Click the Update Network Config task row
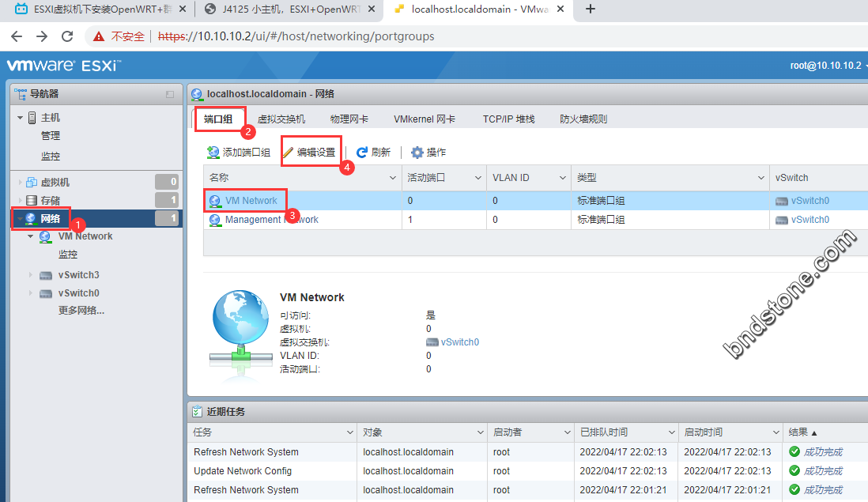Screen dimensions: 868x502 527,471
